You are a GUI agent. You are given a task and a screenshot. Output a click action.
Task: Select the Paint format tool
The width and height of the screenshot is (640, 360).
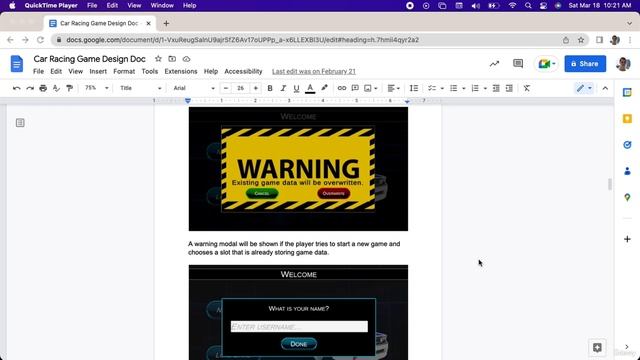point(69,88)
